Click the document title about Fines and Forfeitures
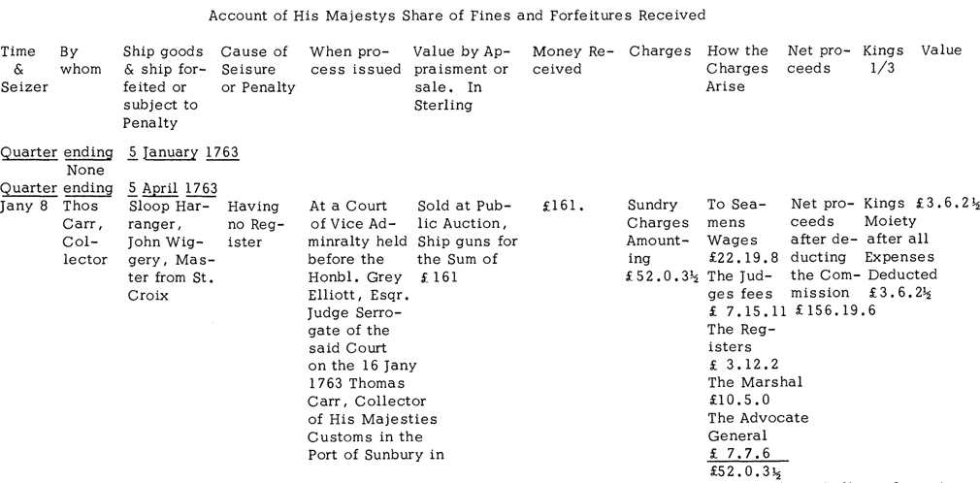This screenshot has width=980, height=483. (x=456, y=16)
